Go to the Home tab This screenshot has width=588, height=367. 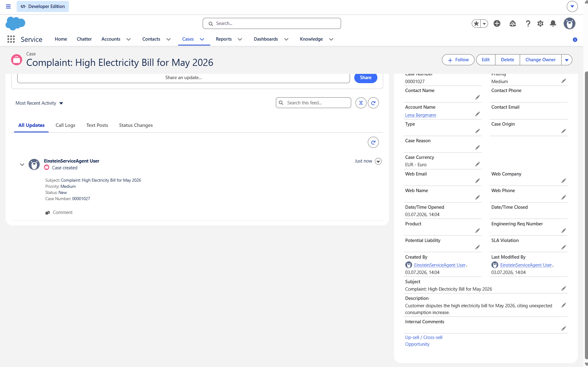pos(61,39)
